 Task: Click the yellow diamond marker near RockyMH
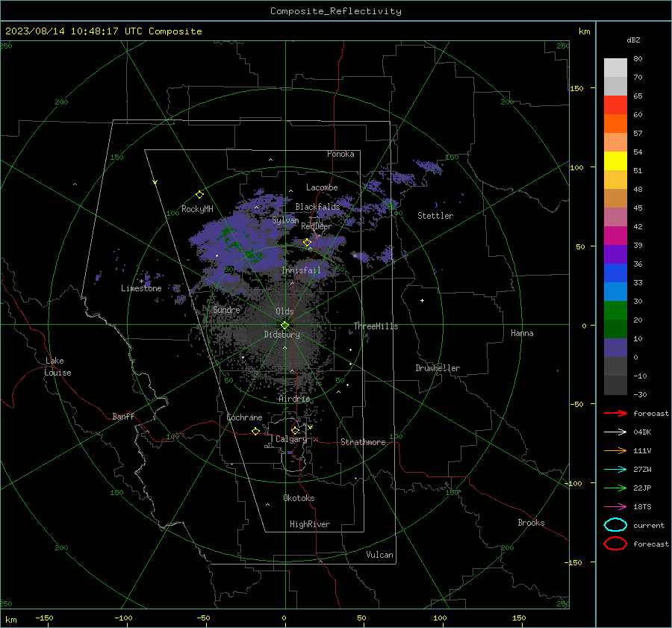199,195
